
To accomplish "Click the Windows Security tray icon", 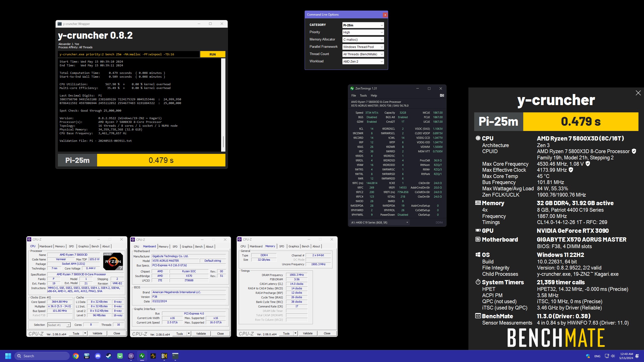I will [x=588, y=356].
